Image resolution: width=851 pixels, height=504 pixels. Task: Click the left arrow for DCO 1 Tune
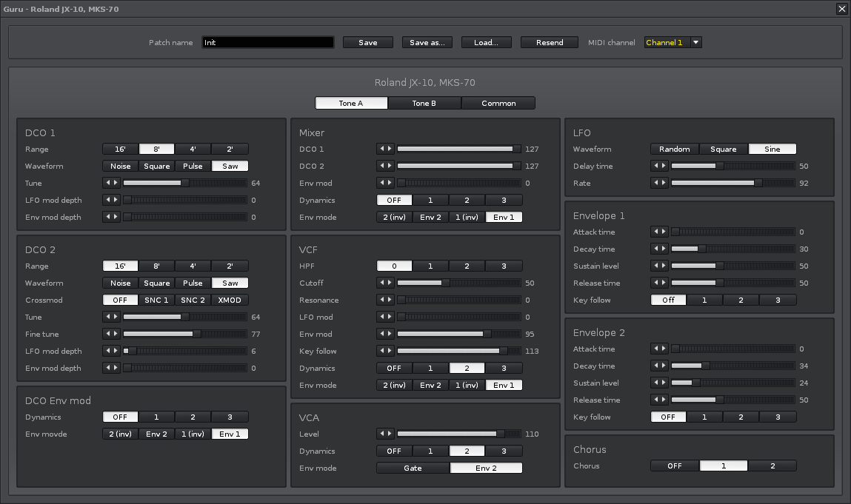[x=108, y=183]
